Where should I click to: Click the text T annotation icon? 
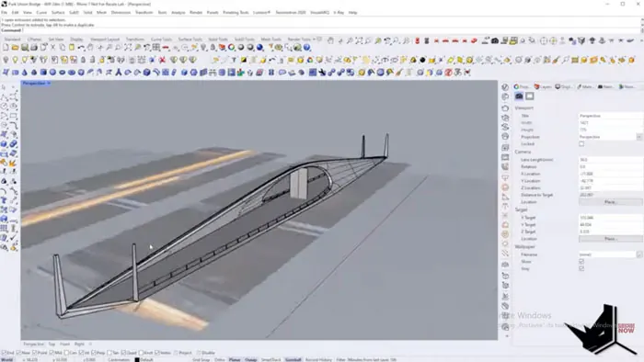click(234, 60)
